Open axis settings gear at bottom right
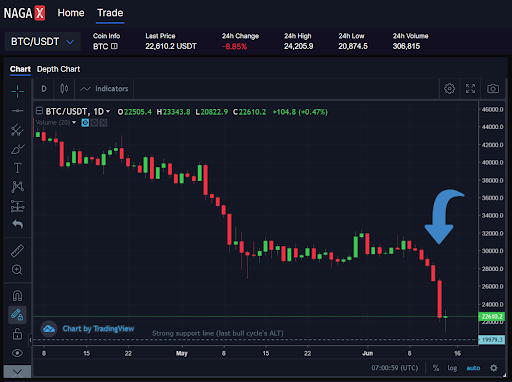The height and width of the screenshot is (382, 512). [494, 368]
